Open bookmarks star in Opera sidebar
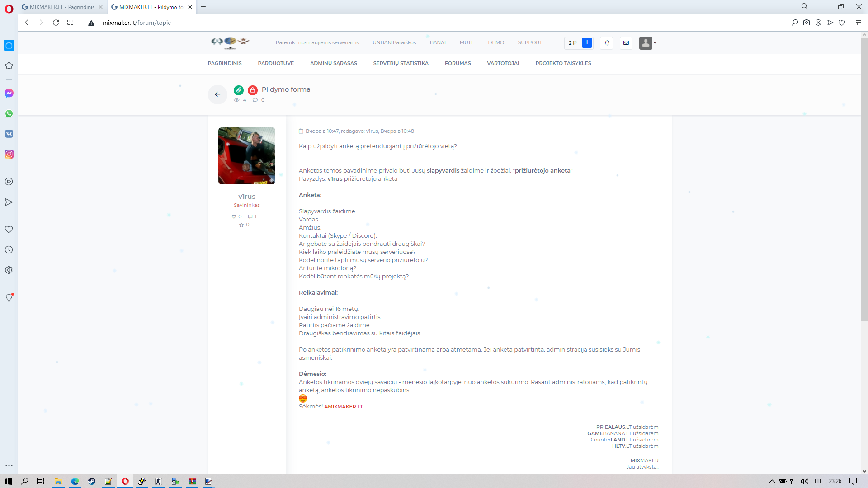The image size is (868, 488). (x=9, y=66)
